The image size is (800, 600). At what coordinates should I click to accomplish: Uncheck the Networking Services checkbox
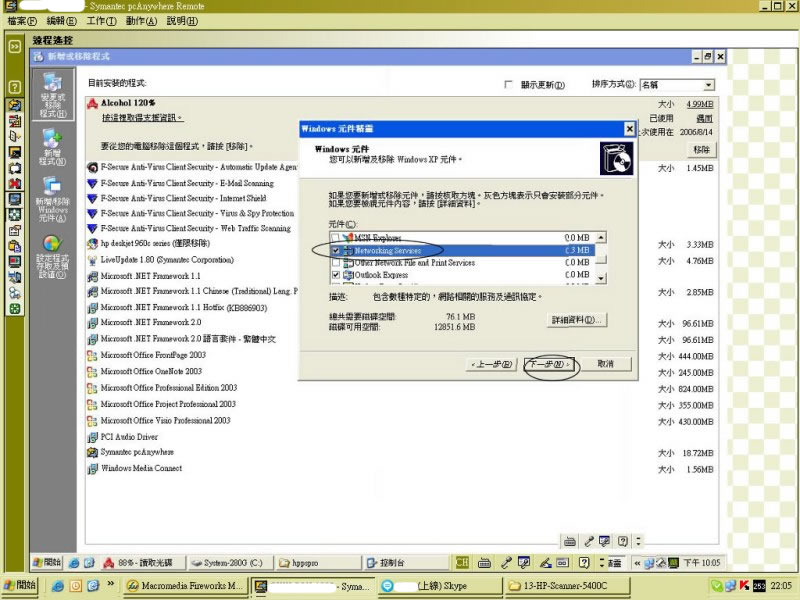pos(335,251)
